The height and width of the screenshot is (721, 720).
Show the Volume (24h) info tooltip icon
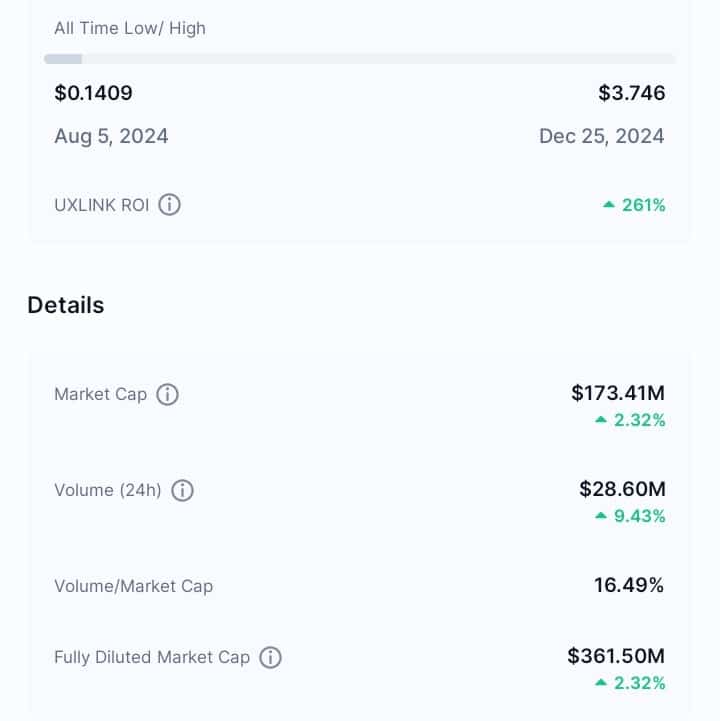182,491
